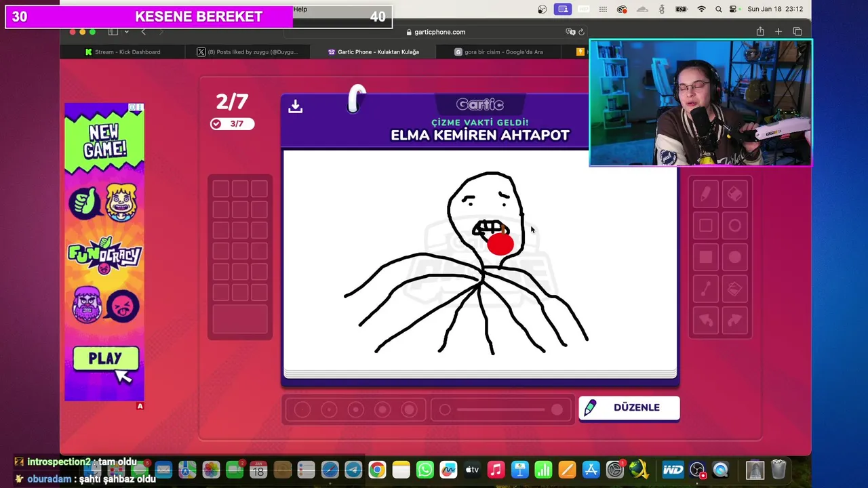
Task: Toggle the Safari sidebar button
Action: (x=113, y=32)
